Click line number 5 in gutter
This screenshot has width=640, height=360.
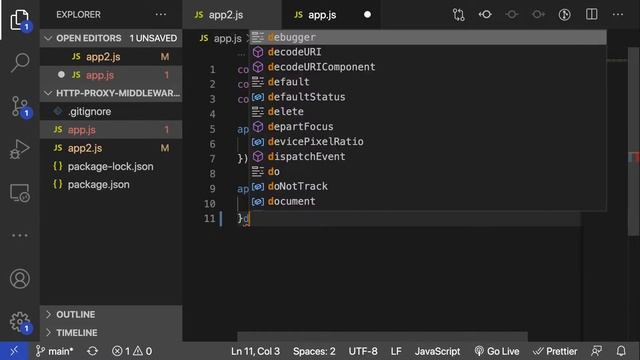212,129
